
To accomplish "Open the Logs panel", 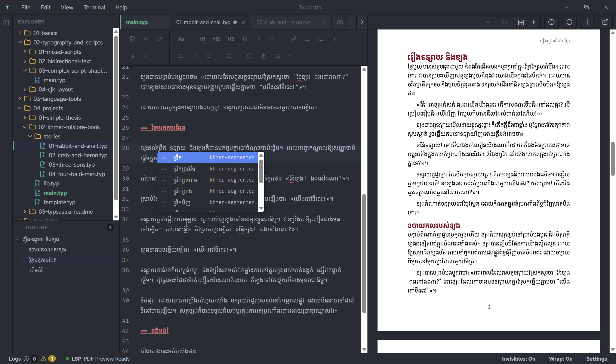I will (15, 359).
